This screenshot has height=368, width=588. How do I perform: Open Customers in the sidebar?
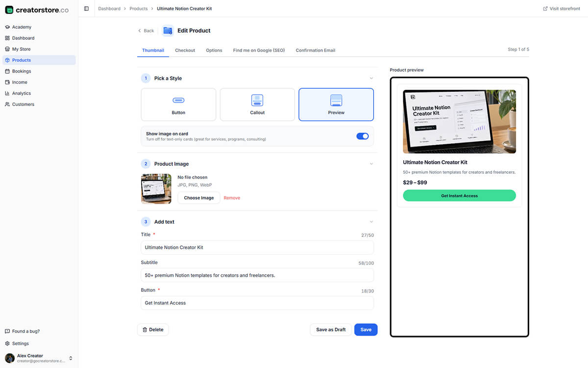click(x=39, y=104)
